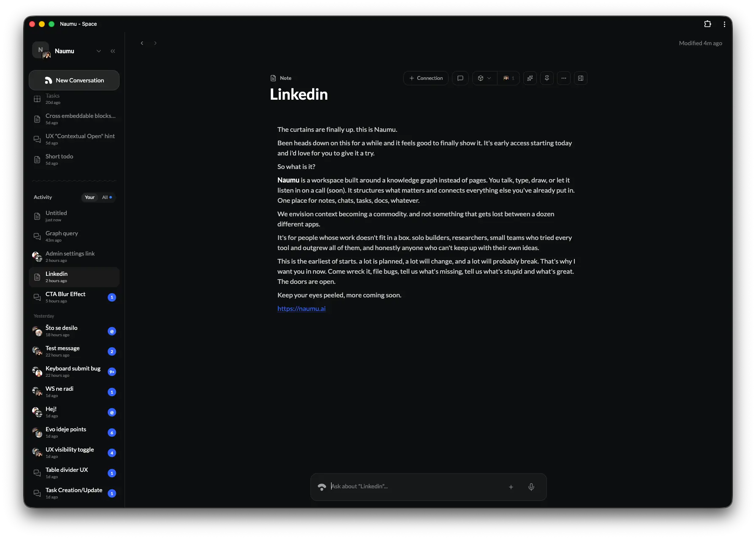756x539 pixels.
Task: Go forward with the right arrow
Action: [155, 43]
